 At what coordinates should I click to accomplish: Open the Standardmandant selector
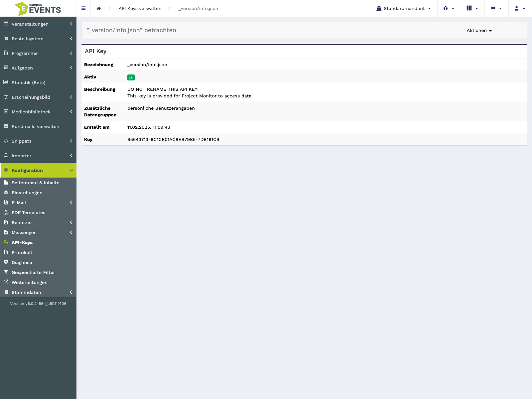404,8
